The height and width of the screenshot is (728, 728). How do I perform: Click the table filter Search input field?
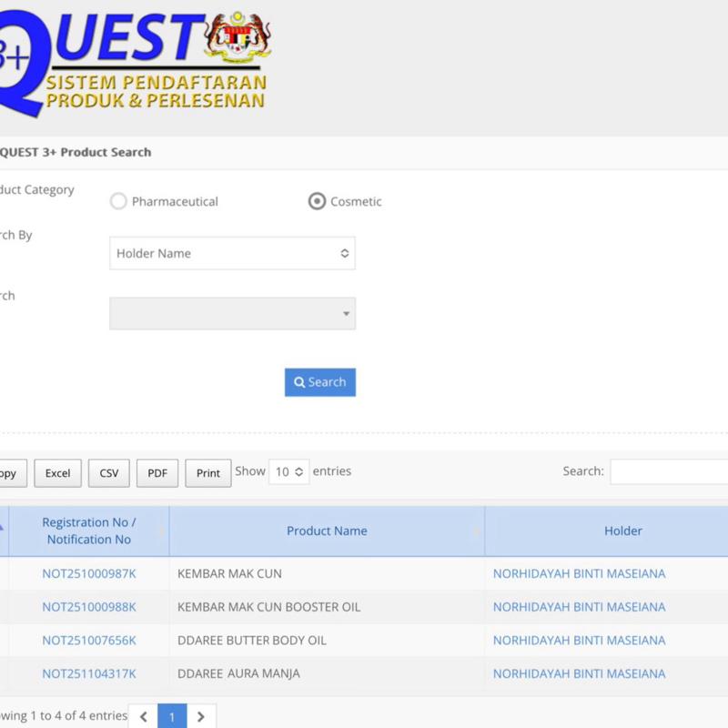point(669,471)
